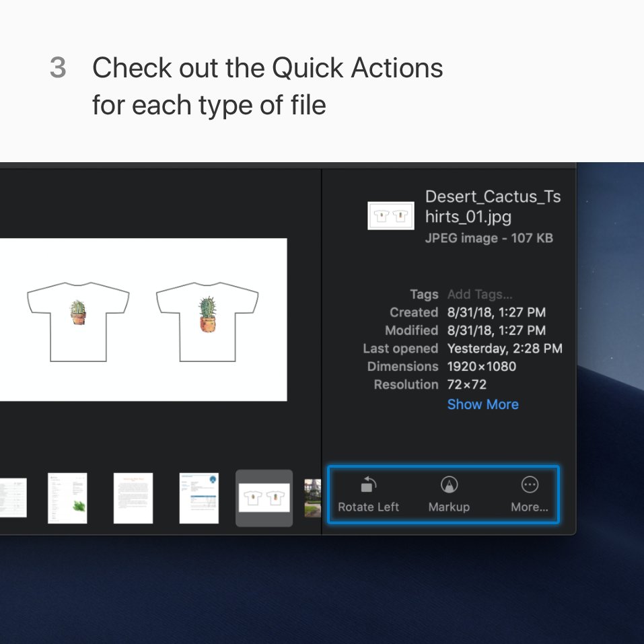The height and width of the screenshot is (644, 644).
Task: Open the Markup quick action
Action: pos(448,493)
